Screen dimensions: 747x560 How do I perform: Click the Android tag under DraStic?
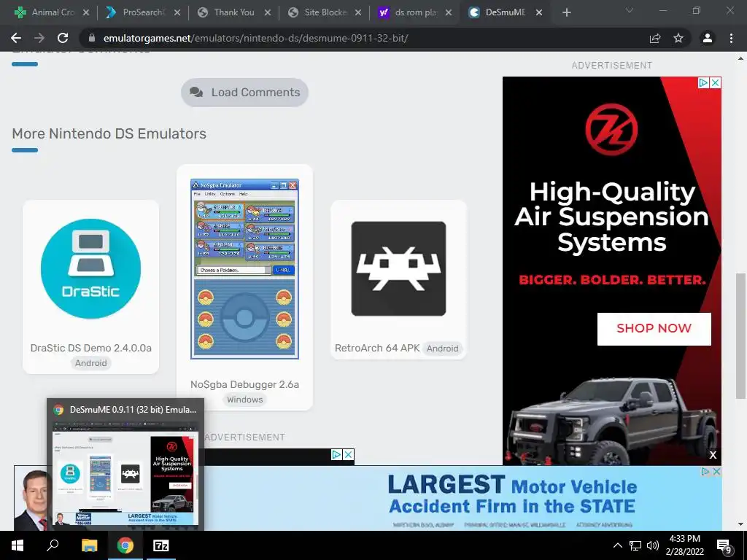tap(90, 363)
